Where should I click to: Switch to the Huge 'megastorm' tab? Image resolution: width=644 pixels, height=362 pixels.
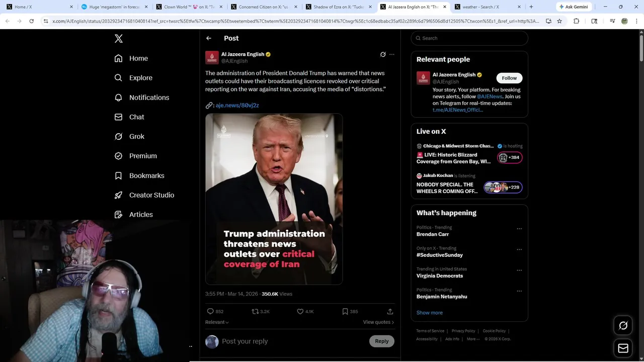click(x=115, y=7)
